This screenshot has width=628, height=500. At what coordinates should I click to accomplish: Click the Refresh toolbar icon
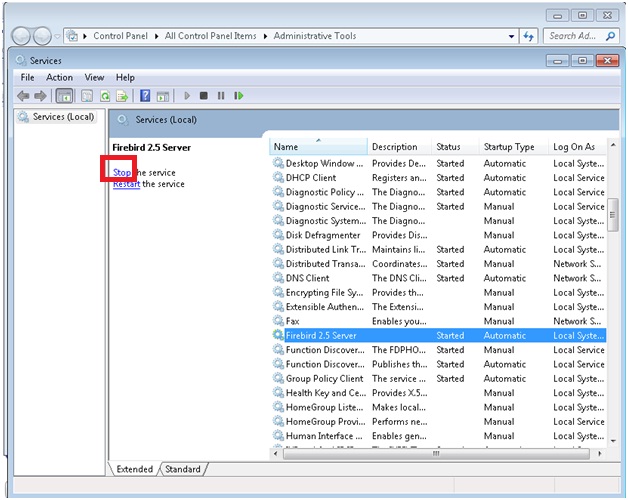click(x=105, y=96)
